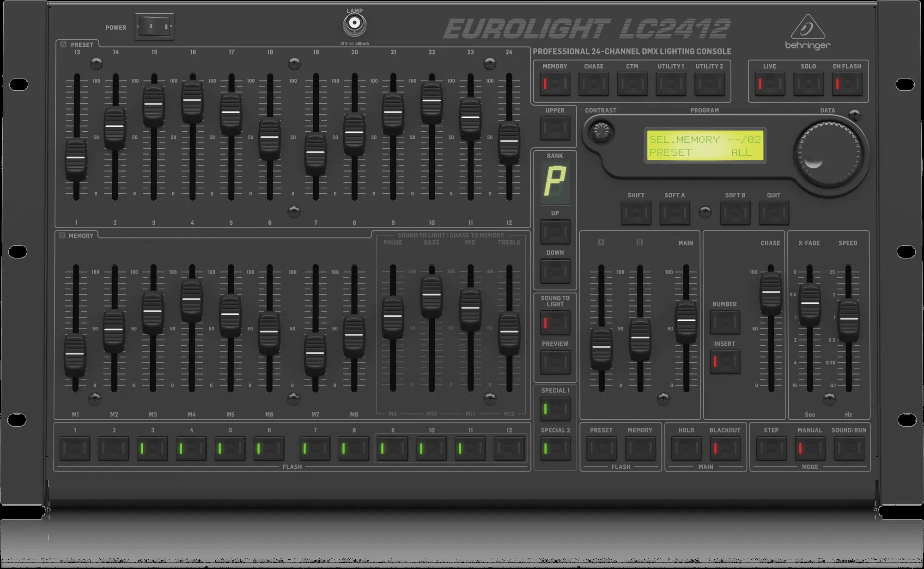Click the memory M6 fader
The width and height of the screenshot is (924, 569).
[x=269, y=333]
